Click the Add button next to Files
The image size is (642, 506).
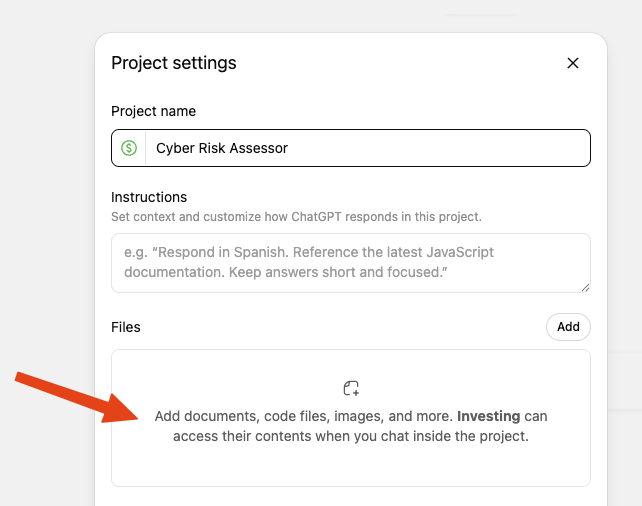[568, 326]
